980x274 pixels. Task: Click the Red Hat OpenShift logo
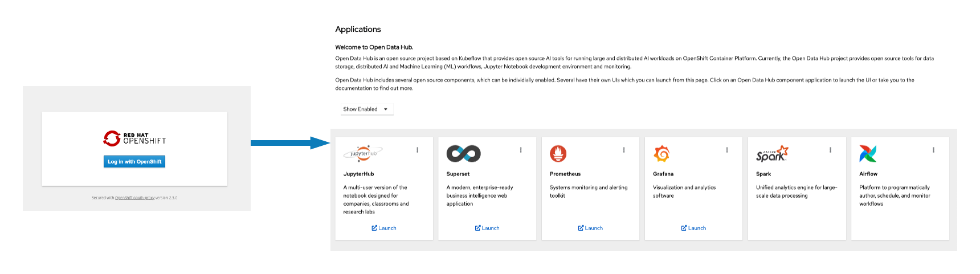tap(134, 138)
